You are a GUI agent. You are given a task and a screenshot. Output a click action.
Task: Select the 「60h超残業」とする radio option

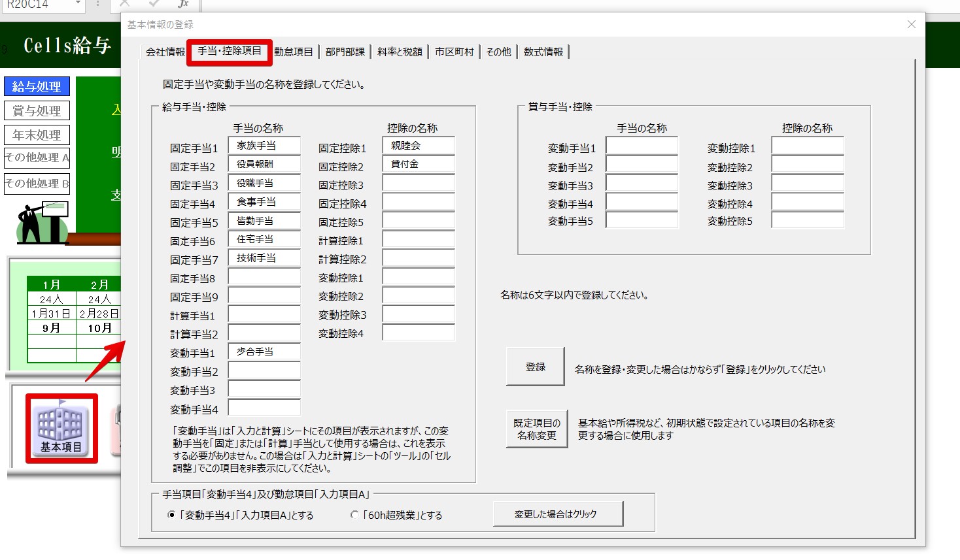pos(354,515)
